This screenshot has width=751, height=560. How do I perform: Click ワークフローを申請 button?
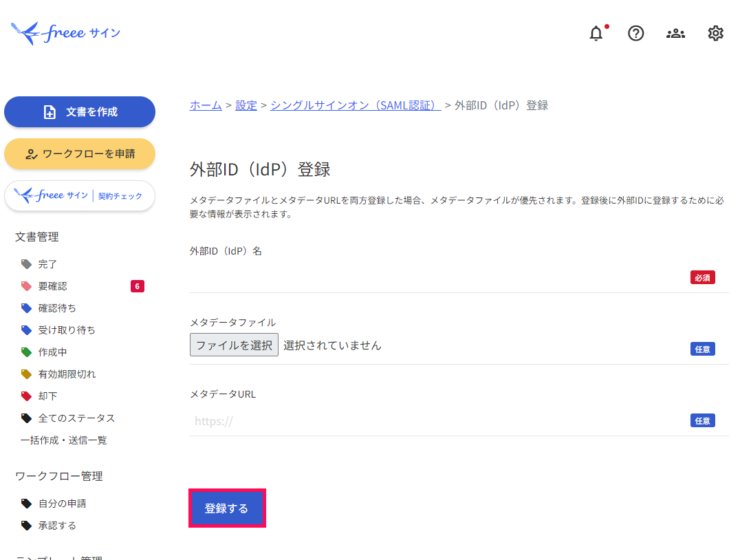point(80,154)
